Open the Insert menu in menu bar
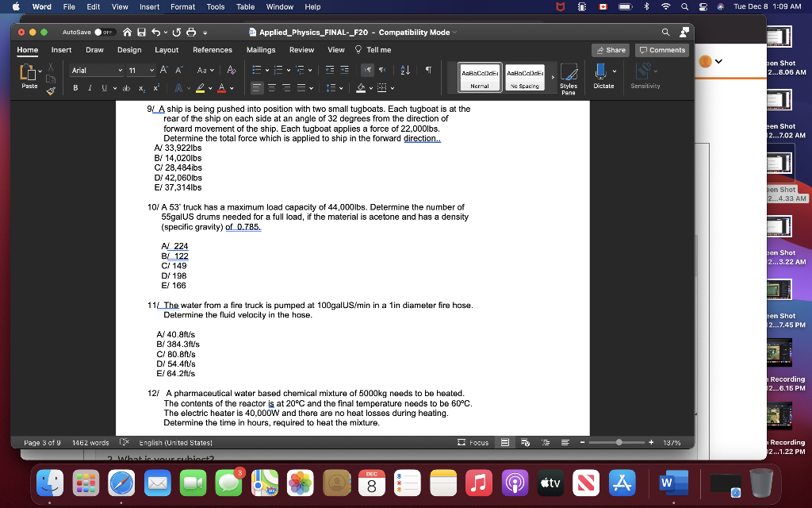The image size is (812, 508). (x=150, y=6)
